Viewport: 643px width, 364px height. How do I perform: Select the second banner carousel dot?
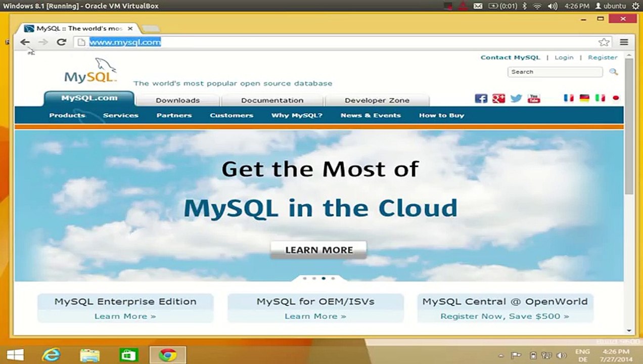coord(314,278)
